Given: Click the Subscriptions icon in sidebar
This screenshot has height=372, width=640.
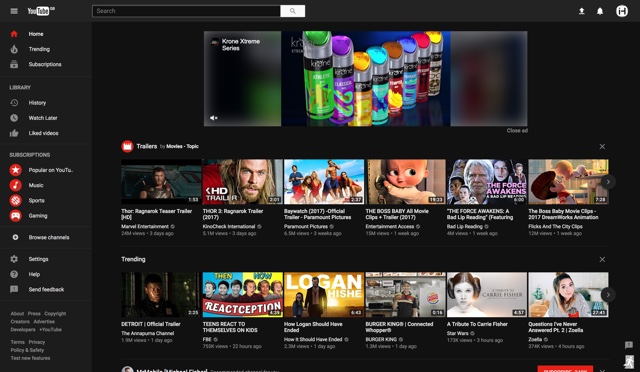Looking at the screenshot, I should tap(14, 64).
